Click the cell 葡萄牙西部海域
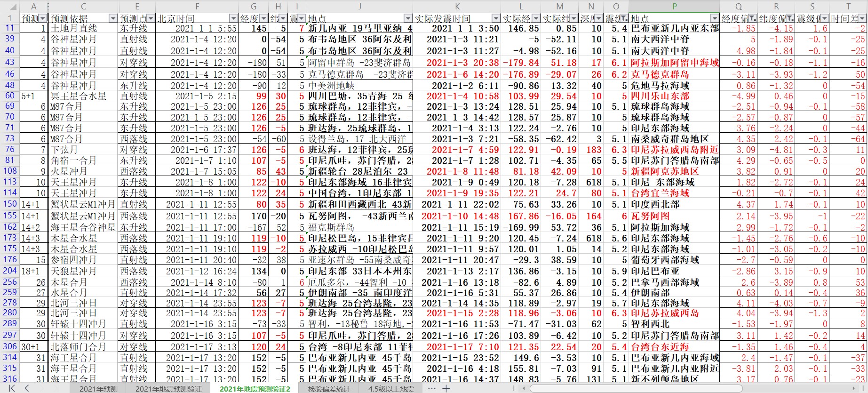This screenshot has height=393, width=868. (x=674, y=260)
